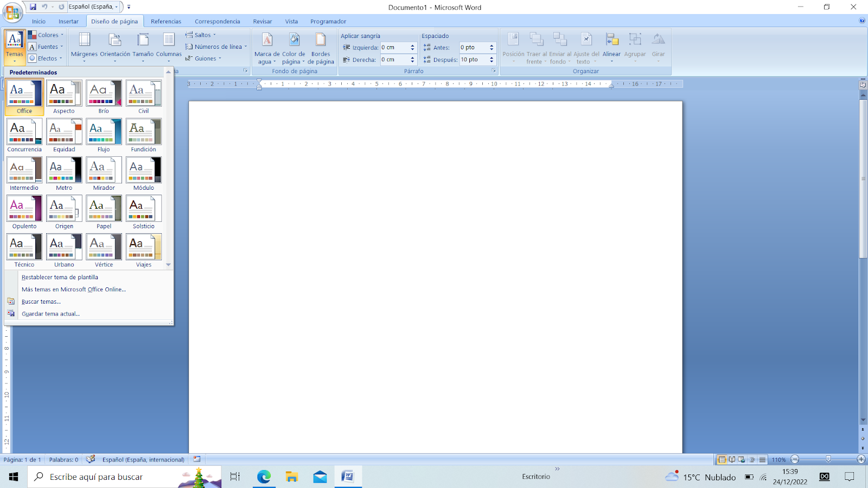The width and height of the screenshot is (868, 488).
Task: Select the Fundición theme
Action: click(144, 136)
